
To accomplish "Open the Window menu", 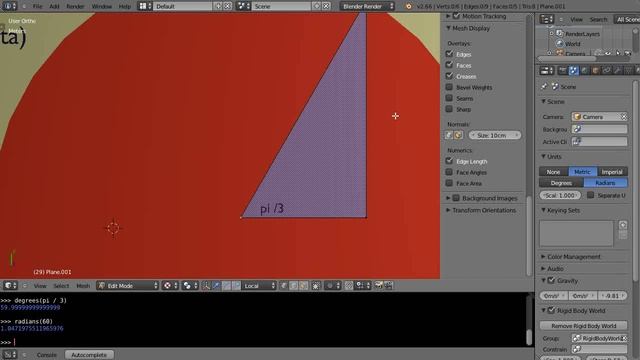I will (x=102, y=6).
